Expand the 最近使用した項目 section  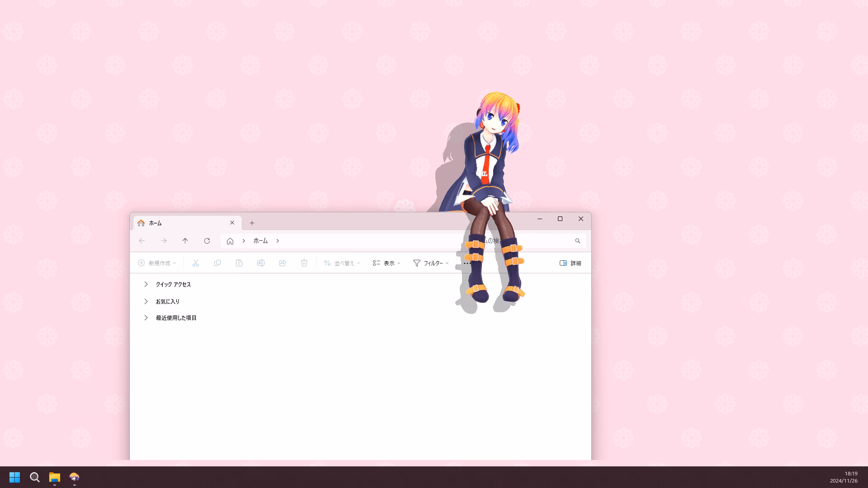[x=146, y=318]
